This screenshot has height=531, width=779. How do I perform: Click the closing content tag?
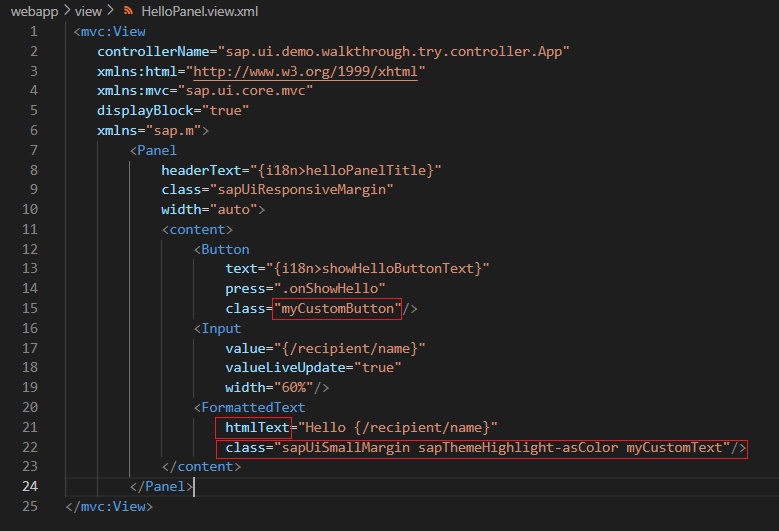pos(201,467)
